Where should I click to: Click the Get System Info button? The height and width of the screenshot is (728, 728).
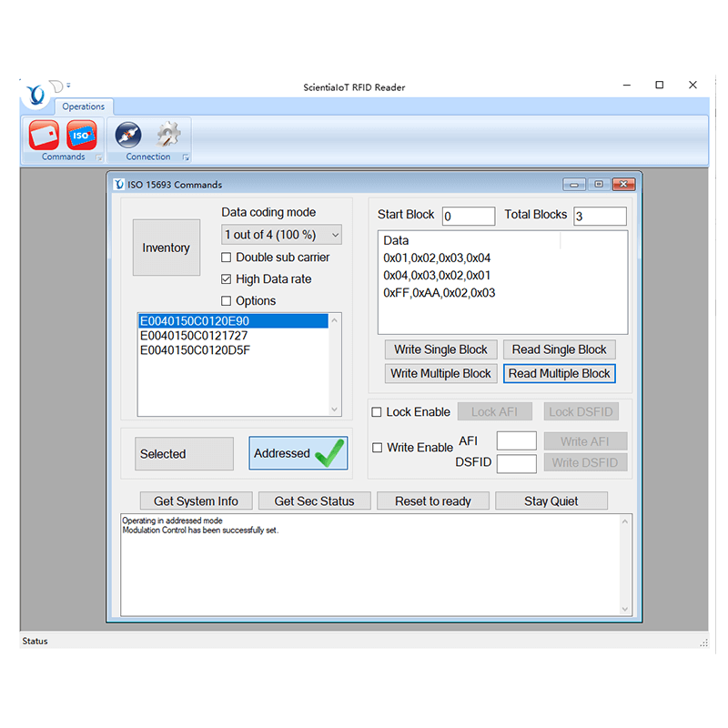click(x=196, y=501)
